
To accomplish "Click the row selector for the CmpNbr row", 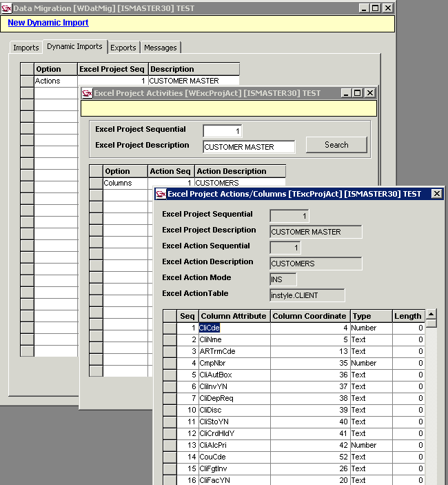I will tap(170, 364).
